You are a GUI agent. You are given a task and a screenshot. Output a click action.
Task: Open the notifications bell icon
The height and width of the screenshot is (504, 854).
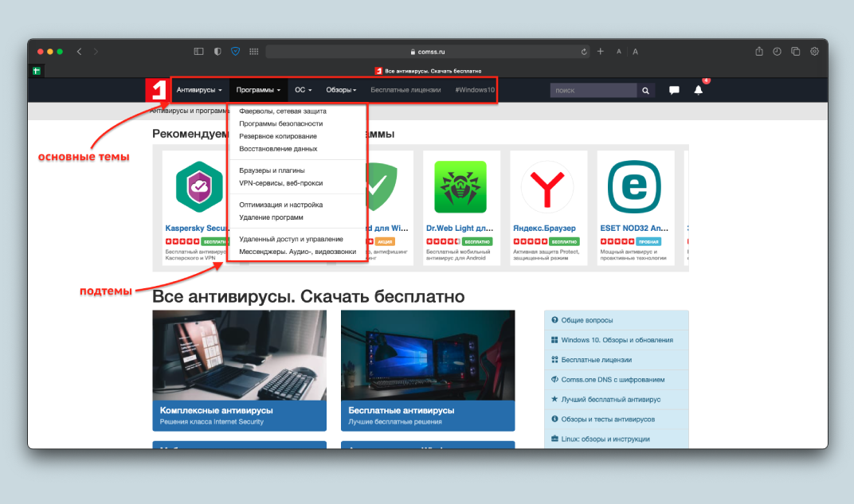coord(698,90)
